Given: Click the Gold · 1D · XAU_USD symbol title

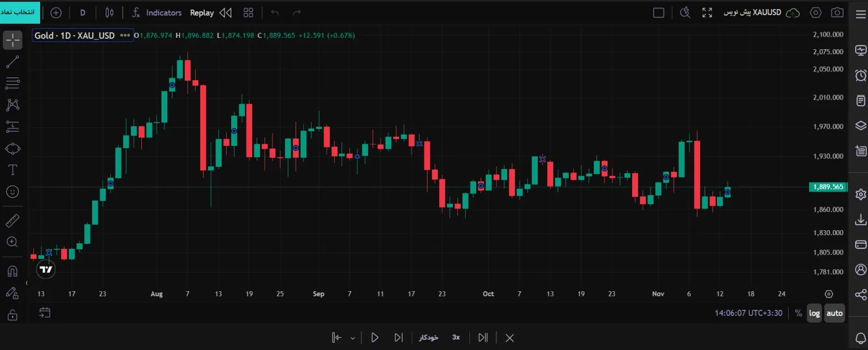Looking at the screenshot, I should (75, 36).
